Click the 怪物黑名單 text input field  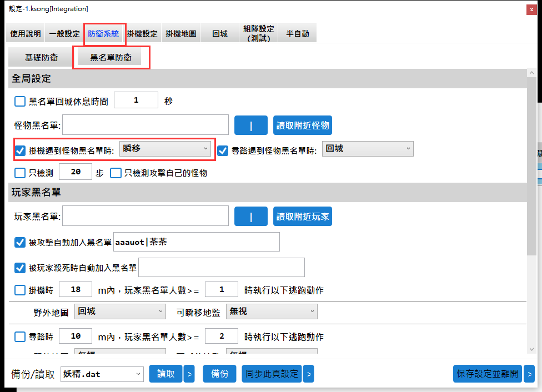pos(145,125)
